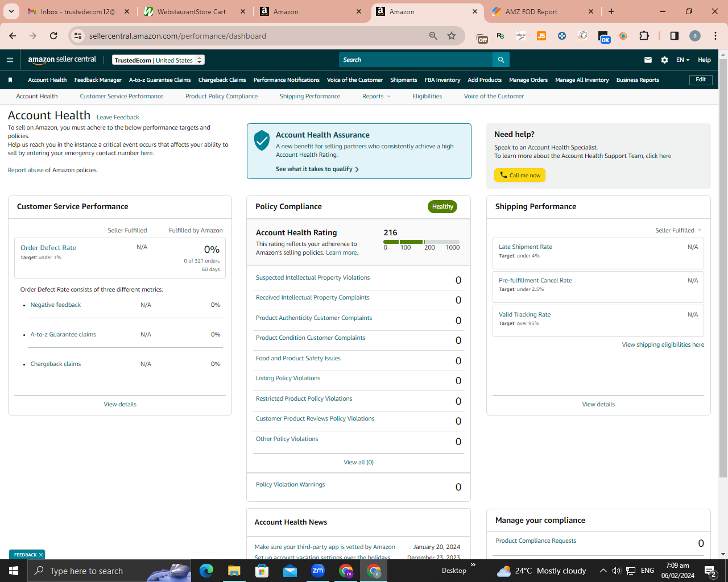Open Zoom from the taskbar
Image resolution: width=728 pixels, height=582 pixels.
[x=318, y=571]
